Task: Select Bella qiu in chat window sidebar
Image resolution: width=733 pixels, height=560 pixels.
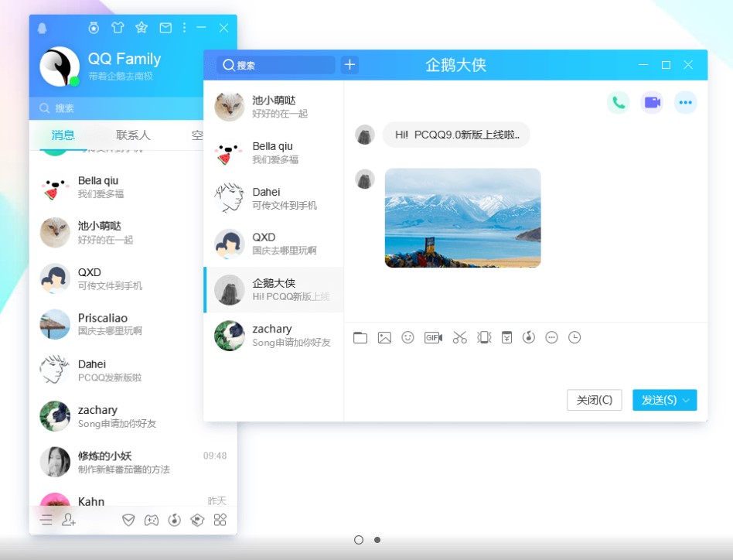Action: click(274, 152)
